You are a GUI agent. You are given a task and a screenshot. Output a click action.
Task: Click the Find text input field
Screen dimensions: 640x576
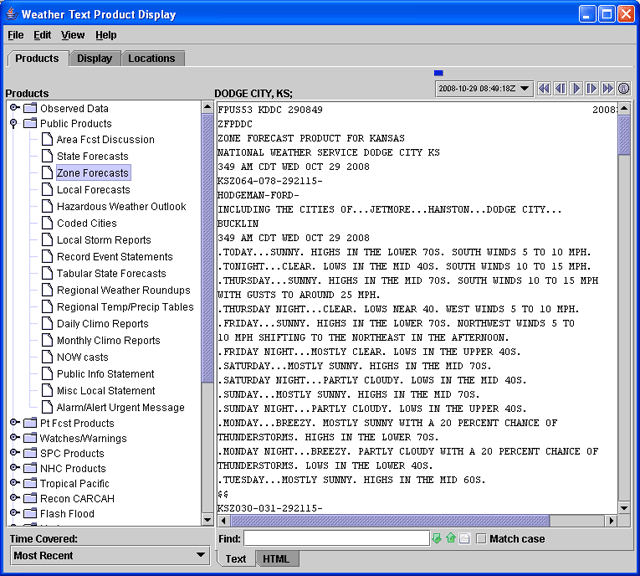(336, 539)
